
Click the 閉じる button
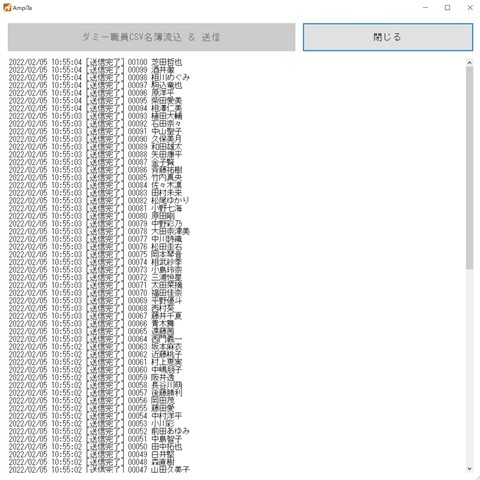pyautogui.click(x=388, y=37)
